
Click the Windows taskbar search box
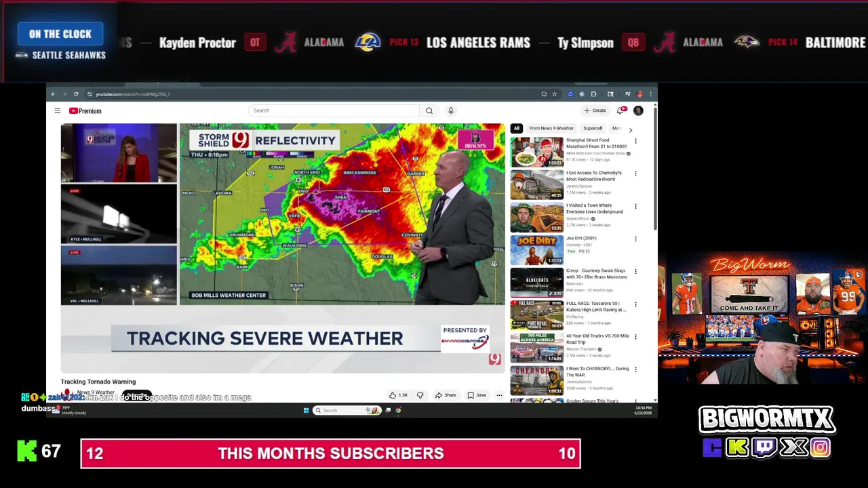click(347, 410)
